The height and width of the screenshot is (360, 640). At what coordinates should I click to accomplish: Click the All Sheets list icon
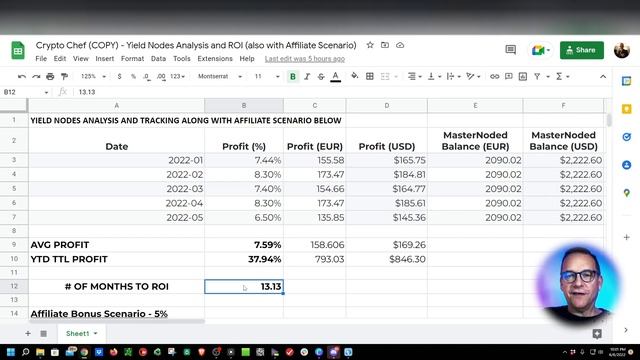[x=43, y=333]
